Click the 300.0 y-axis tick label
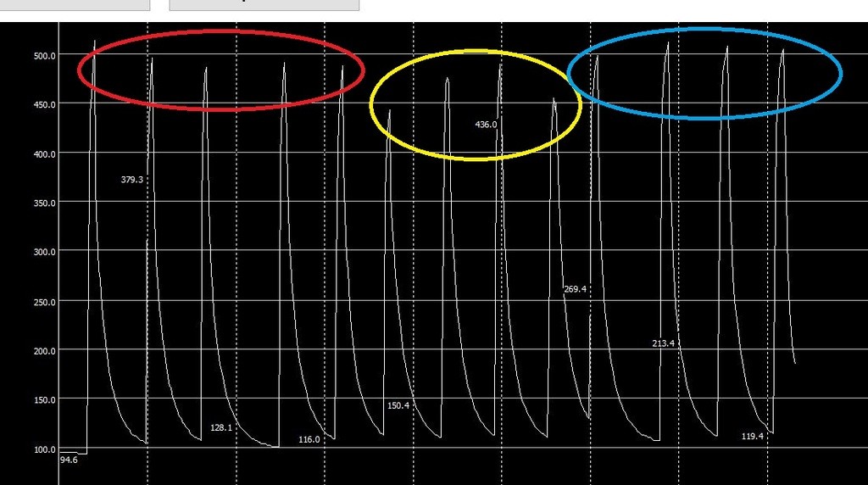This screenshot has width=868, height=485. point(44,253)
